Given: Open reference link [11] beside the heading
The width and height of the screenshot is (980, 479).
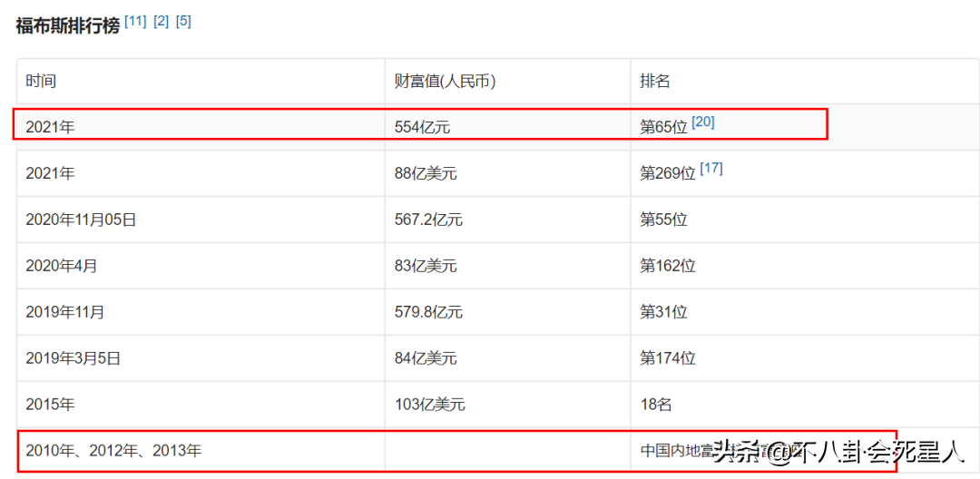Looking at the screenshot, I should click(x=135, y=21).
